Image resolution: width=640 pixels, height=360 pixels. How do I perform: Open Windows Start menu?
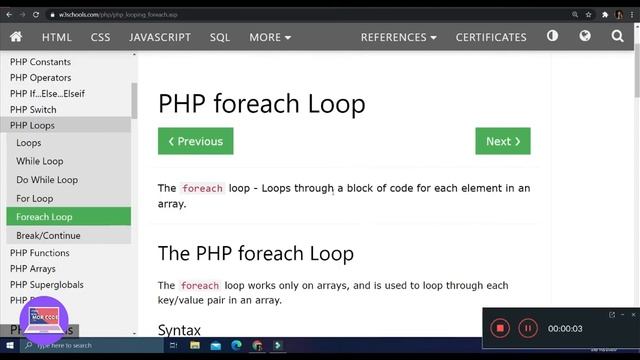click(10, 345)
